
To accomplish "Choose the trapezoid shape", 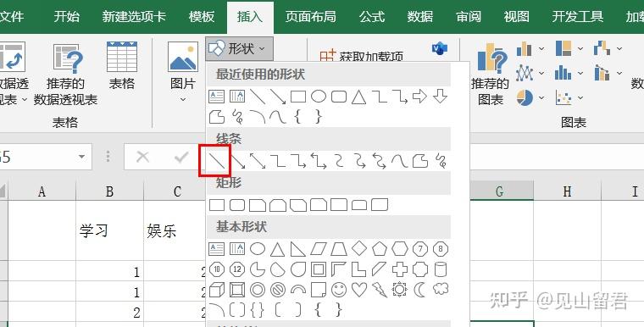I will click(339, 248).
